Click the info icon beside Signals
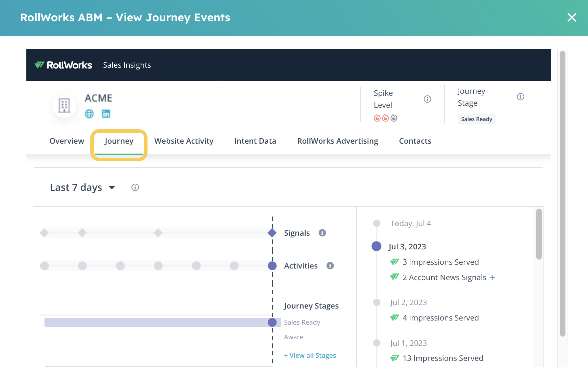The width and height of the screenshot is (588, 392). [322, 233]
